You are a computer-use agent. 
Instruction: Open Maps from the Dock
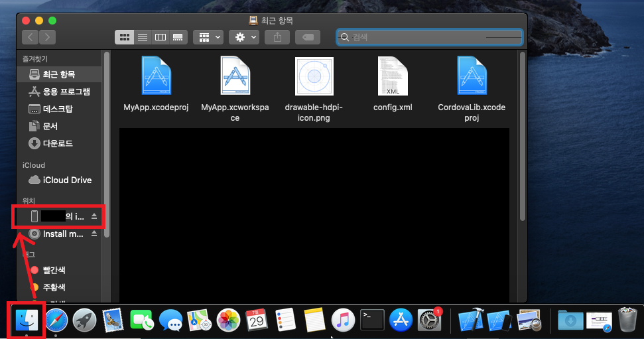pos(199,320)
